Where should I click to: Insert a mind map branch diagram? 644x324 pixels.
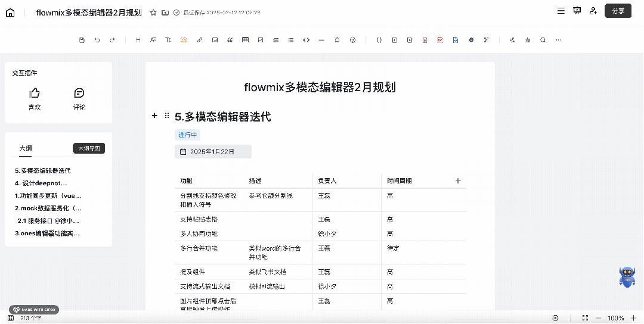487,40
